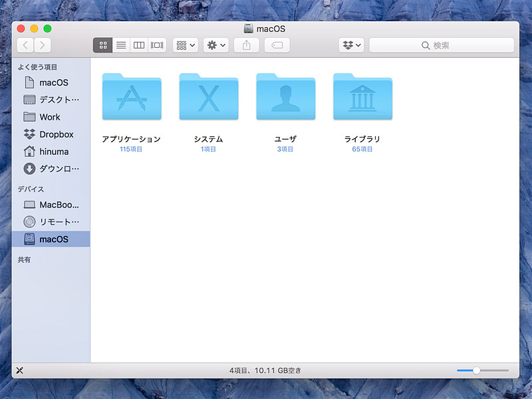
Task: Switch to icon view mode
Action: [103, 45]
